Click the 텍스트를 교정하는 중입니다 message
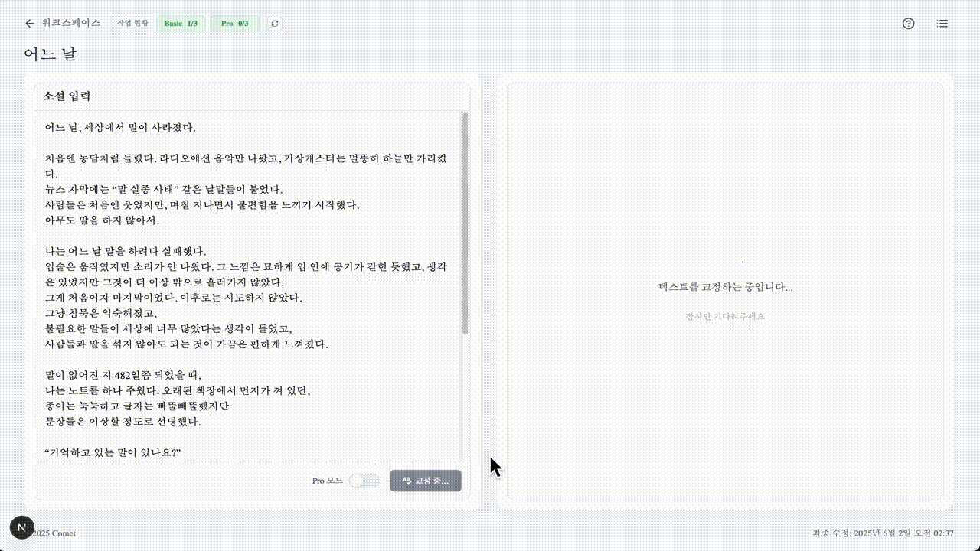 coord(726,287)
